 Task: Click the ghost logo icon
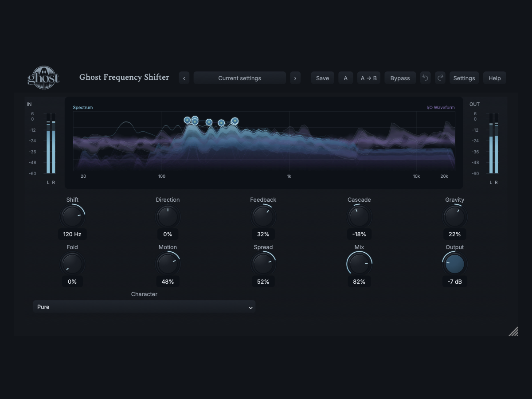coord(43,78)
